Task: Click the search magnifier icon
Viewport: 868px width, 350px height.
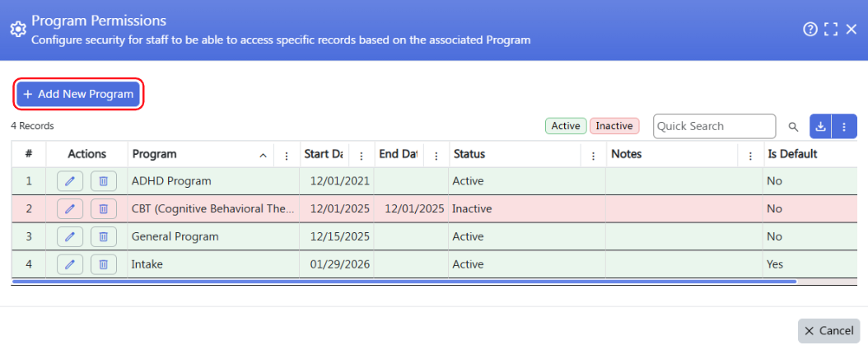Action: [793, 127]
